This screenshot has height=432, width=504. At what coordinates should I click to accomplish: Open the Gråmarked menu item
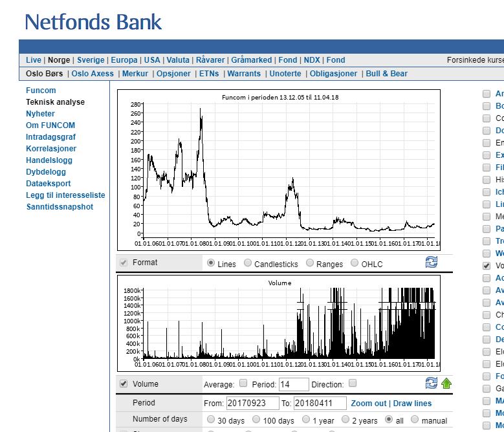pyautogui.click(x=252, y=60)
